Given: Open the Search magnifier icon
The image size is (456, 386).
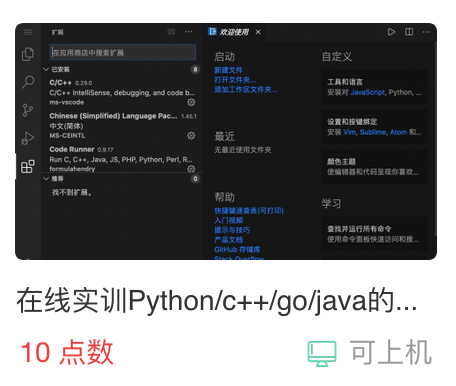Looking at the screenshot, I should coord(28,82).
